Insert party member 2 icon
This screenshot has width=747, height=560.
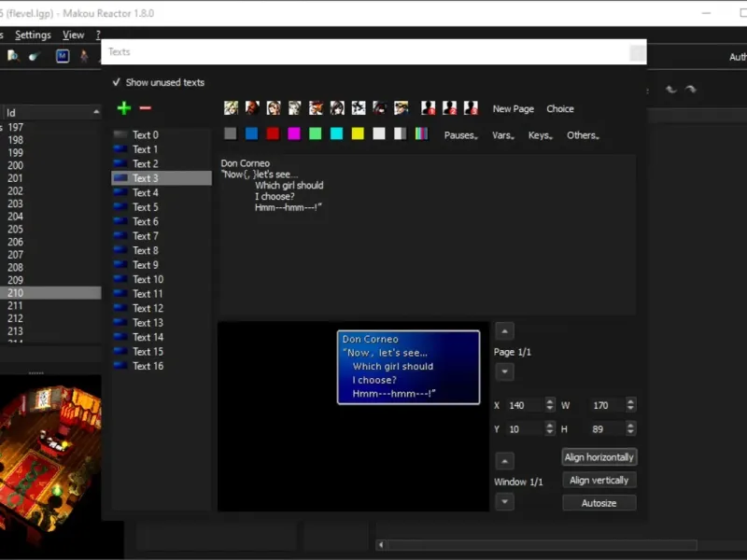tap(449, 108)
